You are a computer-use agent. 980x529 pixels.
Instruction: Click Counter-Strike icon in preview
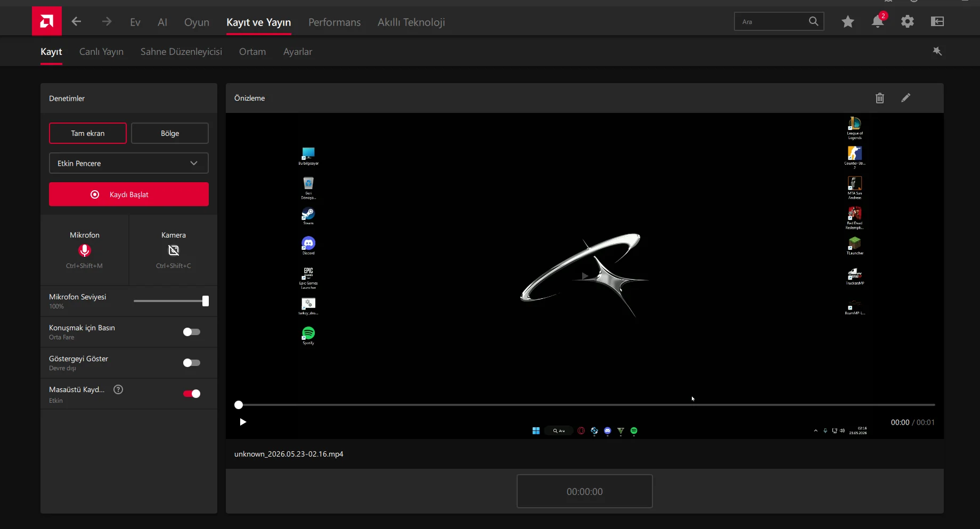click(855, 156)
